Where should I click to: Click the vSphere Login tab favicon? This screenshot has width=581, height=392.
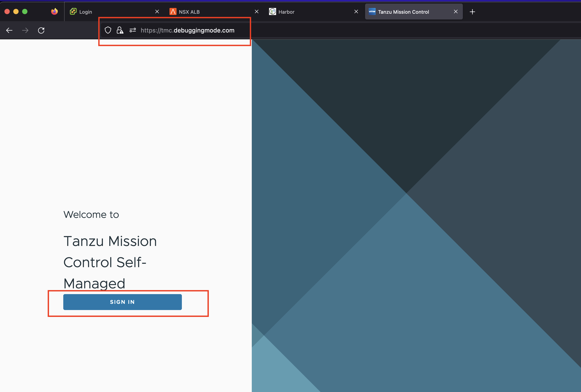point(73,11)
